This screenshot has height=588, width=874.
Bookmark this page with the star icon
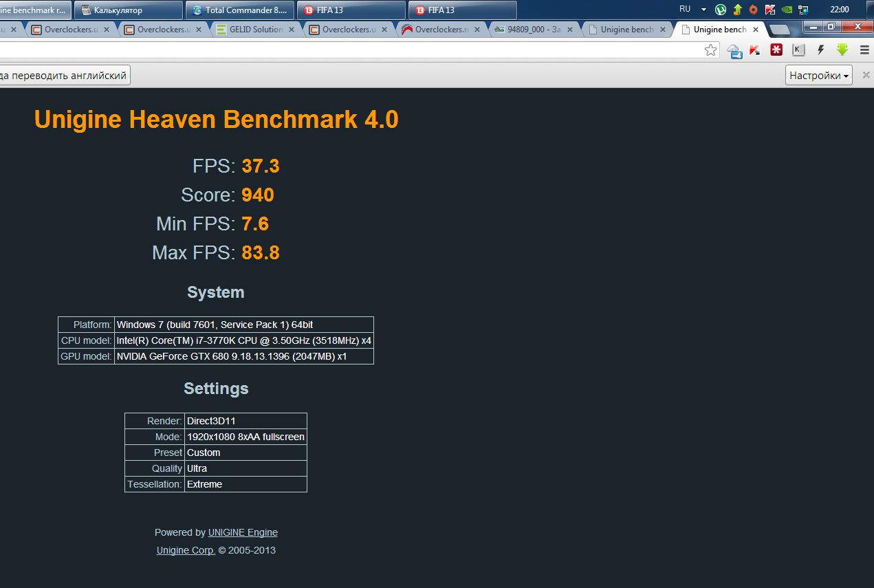point(711,50)
